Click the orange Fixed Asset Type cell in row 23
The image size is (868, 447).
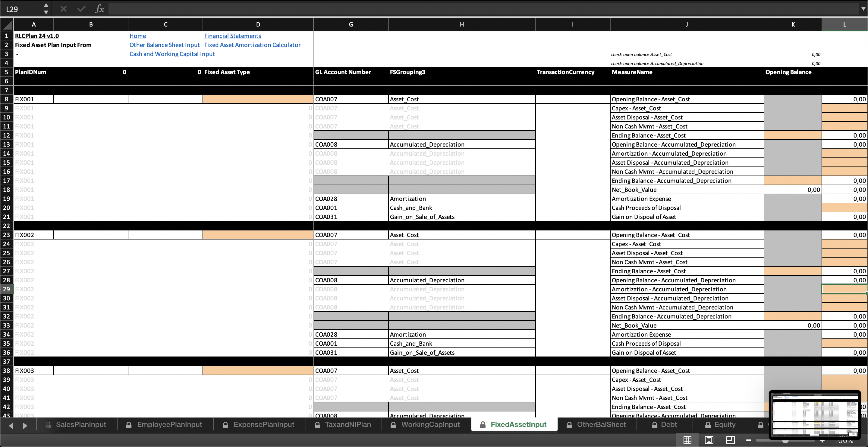[x=258, y=235]
